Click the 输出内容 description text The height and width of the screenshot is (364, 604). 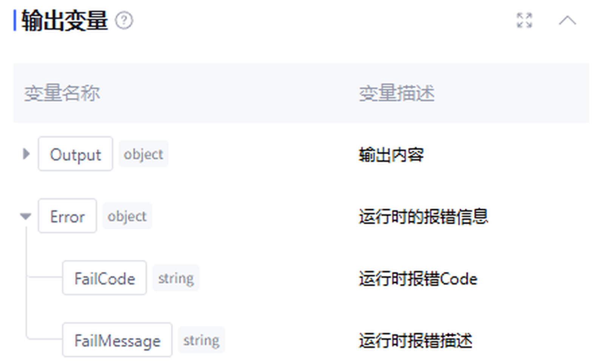click(x=391, y=154)
